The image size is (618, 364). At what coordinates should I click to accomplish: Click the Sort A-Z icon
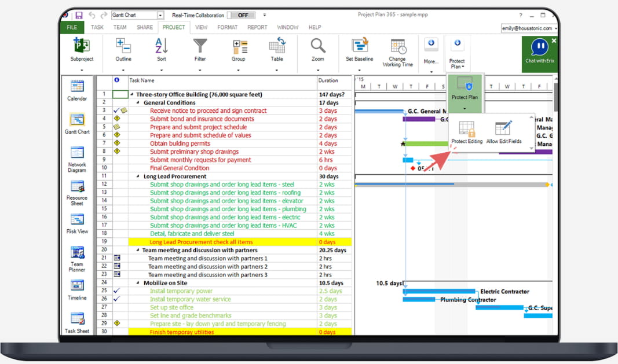[161, 46]
